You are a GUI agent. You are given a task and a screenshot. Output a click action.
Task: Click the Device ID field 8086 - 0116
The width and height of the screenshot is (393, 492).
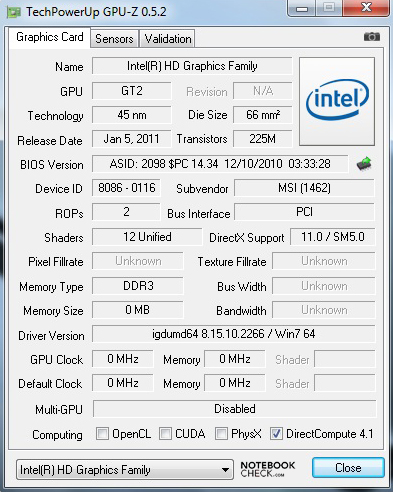click(x=126, y=188)
